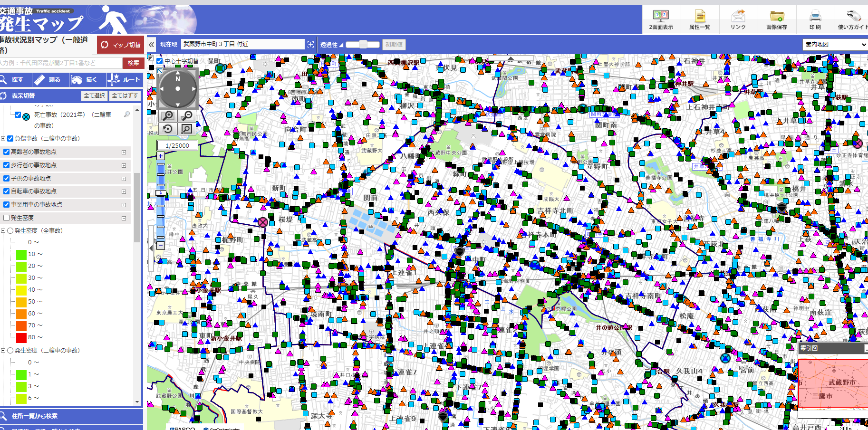This screenshot has height=430, width=868.
Task: Click the 初期値 reset button
Action: [394, 45]
